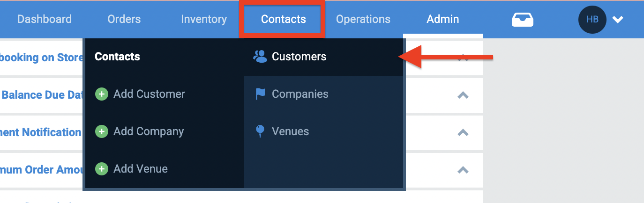The width and height of the screenshot is (644, 203).
Task: Click the Companies flag icon
Action: tap(260, 94)
